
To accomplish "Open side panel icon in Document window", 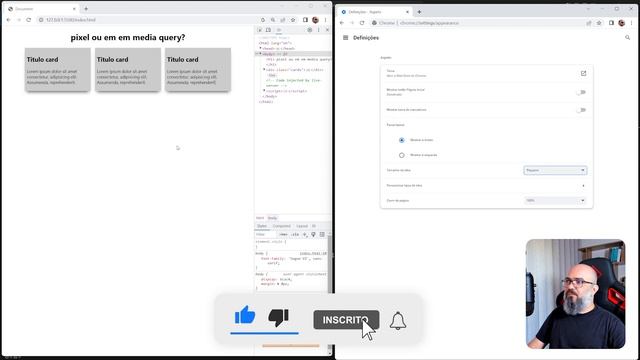I will coord(305,20).
